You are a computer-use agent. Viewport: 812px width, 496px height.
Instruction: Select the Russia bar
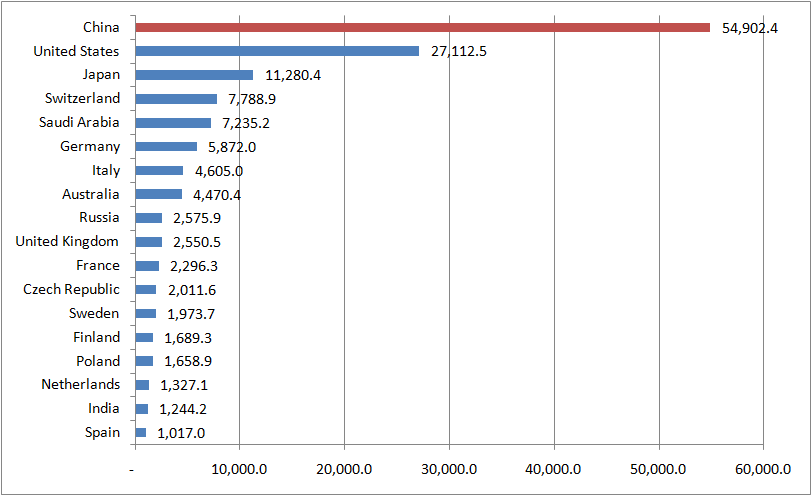[149, 218]
